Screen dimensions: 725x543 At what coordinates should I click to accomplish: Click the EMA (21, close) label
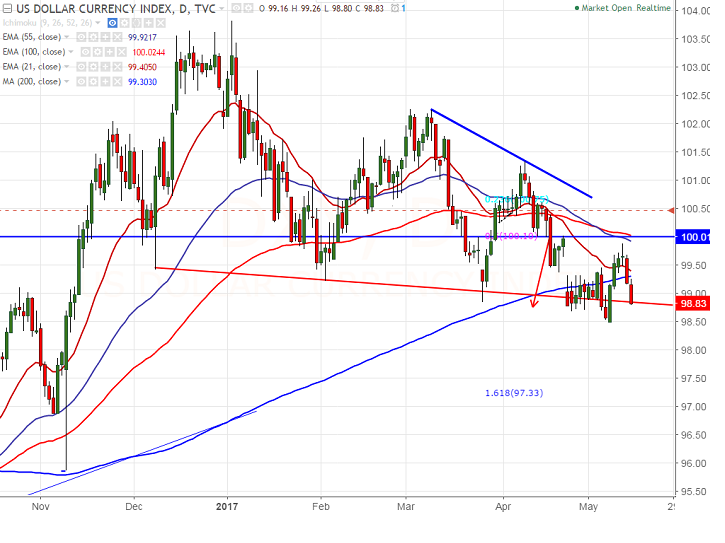point(32,67)
